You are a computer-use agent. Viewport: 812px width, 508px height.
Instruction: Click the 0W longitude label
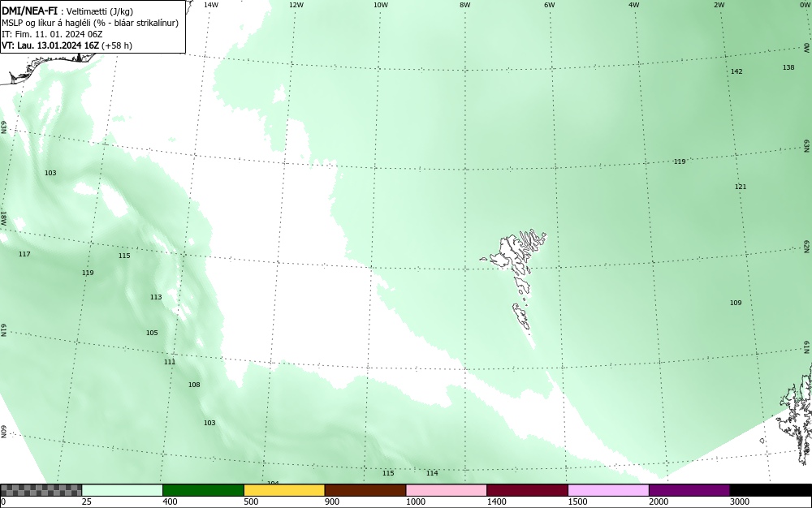pos(804,5)
